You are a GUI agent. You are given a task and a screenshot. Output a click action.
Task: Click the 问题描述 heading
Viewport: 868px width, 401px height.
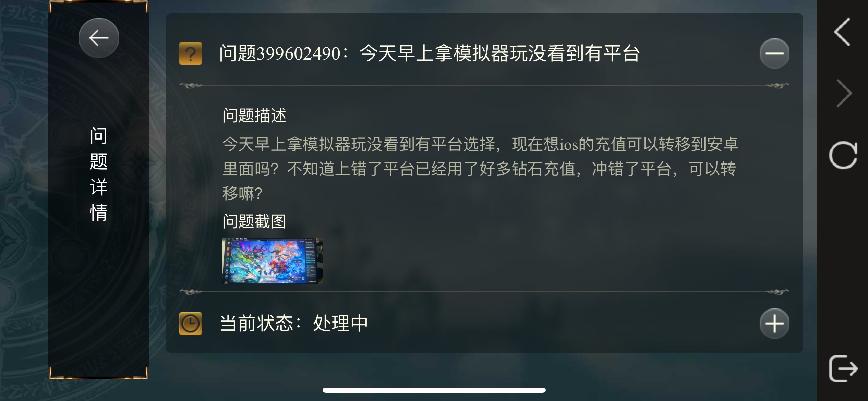coord(254,115)
